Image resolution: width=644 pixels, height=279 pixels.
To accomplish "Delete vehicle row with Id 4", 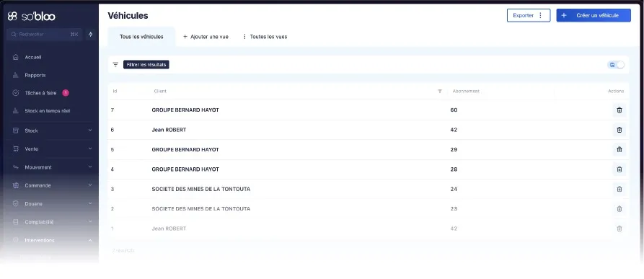I will click(x=619, y=169).
